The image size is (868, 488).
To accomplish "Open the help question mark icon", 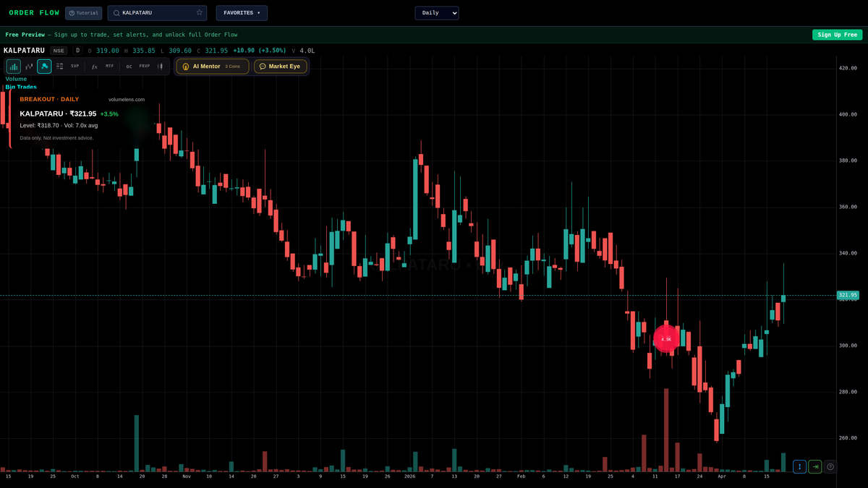I will pos(830,467).
